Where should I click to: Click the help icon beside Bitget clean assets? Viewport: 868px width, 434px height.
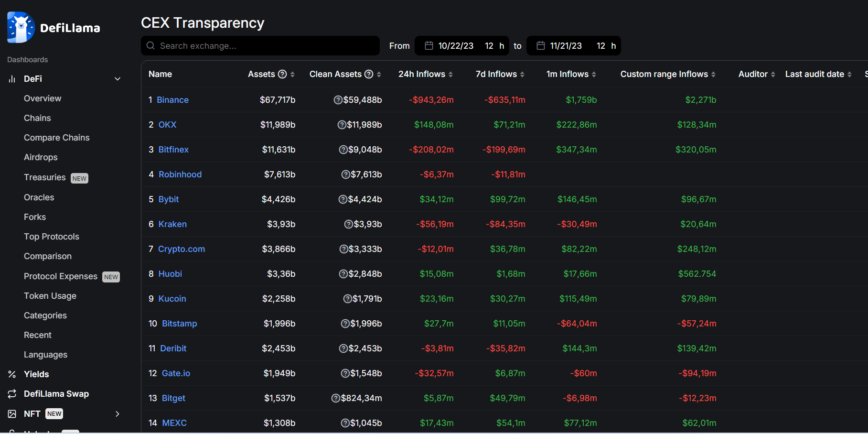tap(335, 398)
